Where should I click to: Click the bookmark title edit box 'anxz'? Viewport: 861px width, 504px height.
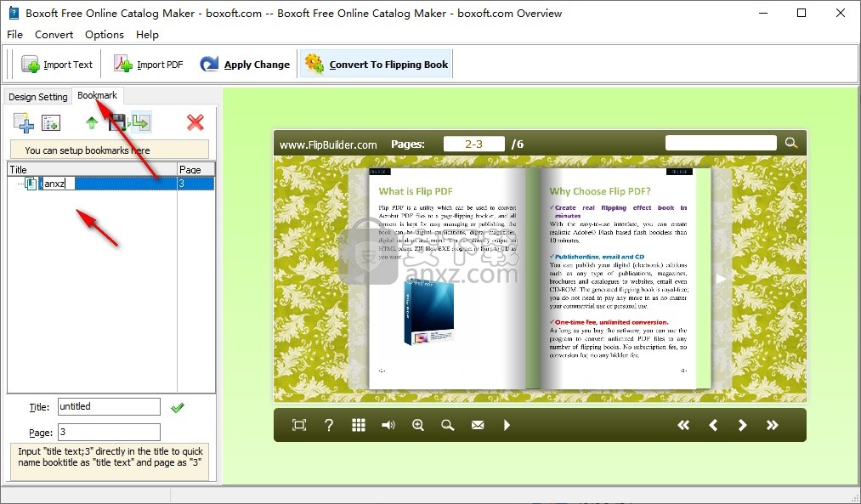57,184
